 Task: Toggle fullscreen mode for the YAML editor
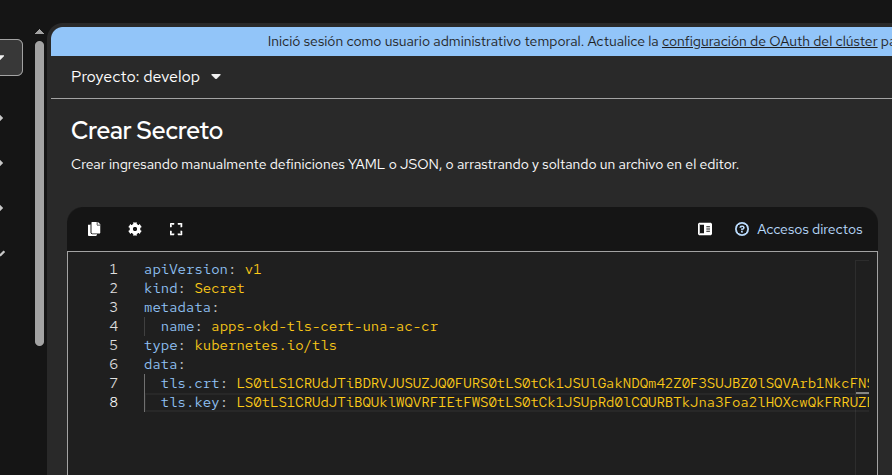pos(176,229)
